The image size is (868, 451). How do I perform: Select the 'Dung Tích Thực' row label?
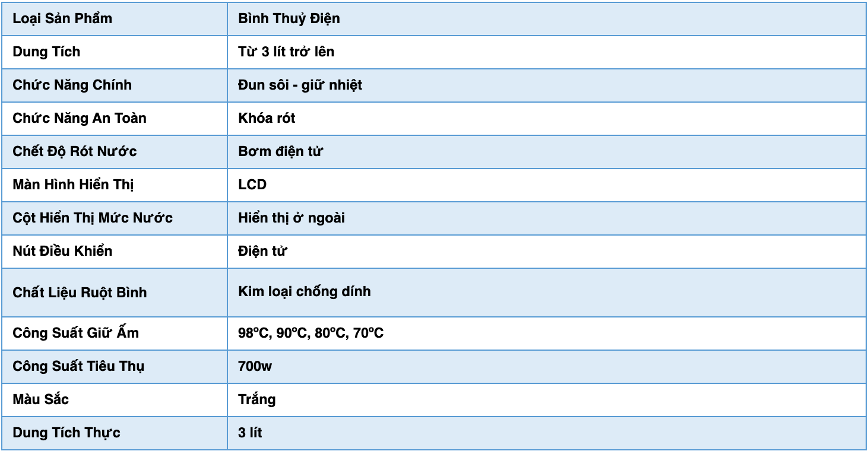point(66,433)
